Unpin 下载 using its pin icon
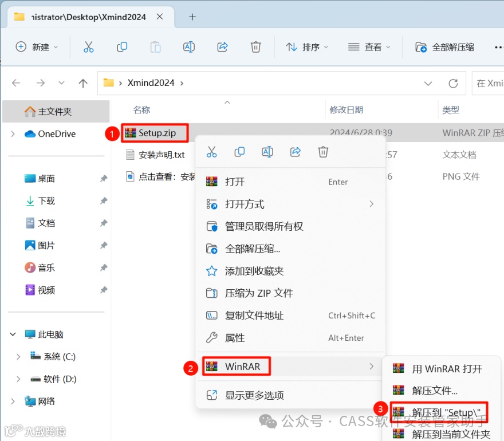The image size is (504, 441). coord(104,201)
